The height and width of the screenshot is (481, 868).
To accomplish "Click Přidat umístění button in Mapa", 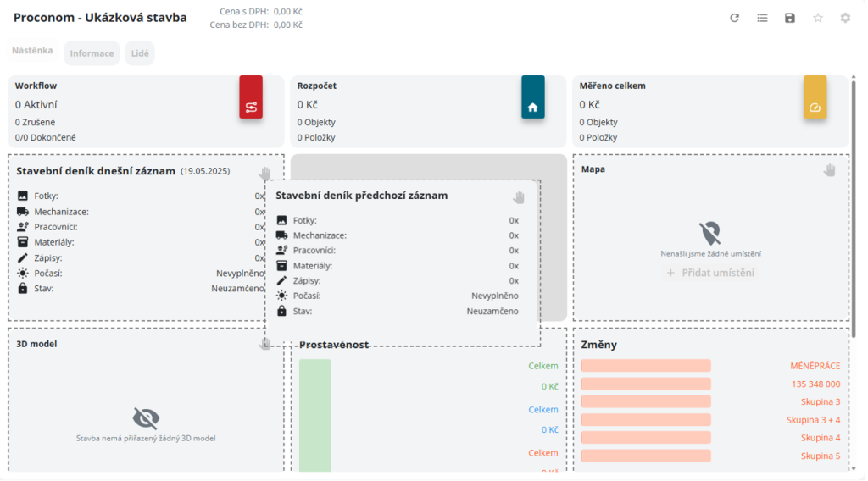I will coord(710,273).
